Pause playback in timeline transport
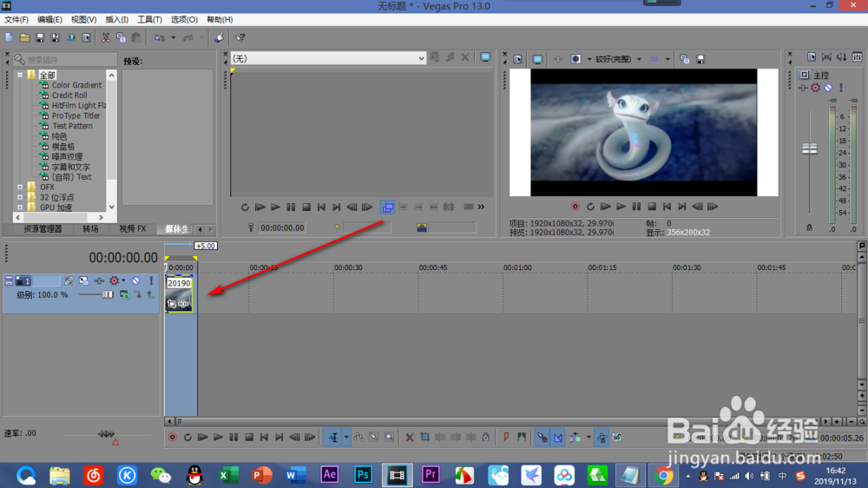 [x=233, y=438]
